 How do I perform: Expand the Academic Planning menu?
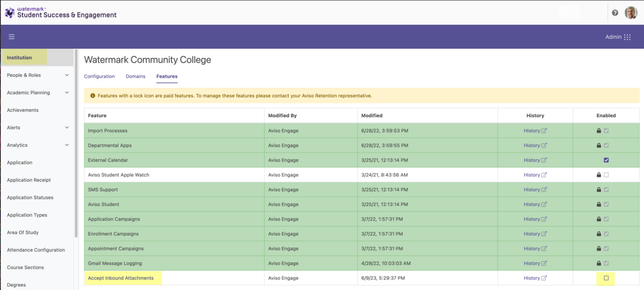38,92
